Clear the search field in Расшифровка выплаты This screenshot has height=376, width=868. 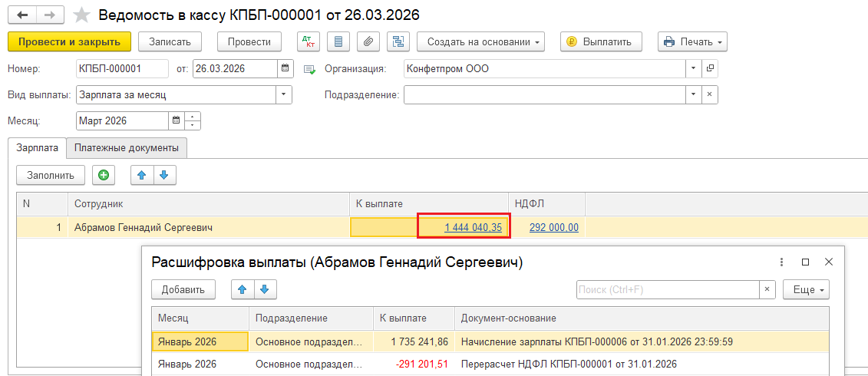click(767, 289)
